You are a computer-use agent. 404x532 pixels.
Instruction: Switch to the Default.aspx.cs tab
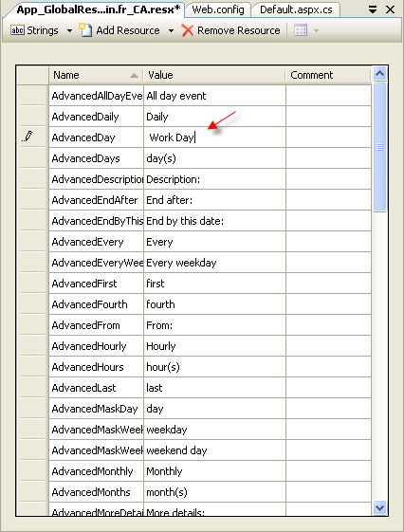[x=296, y=9]
